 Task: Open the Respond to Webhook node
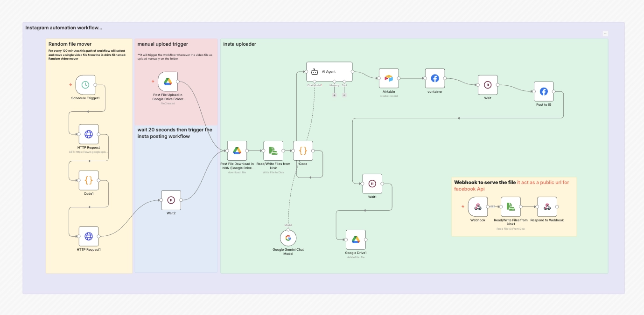[546, 207]
